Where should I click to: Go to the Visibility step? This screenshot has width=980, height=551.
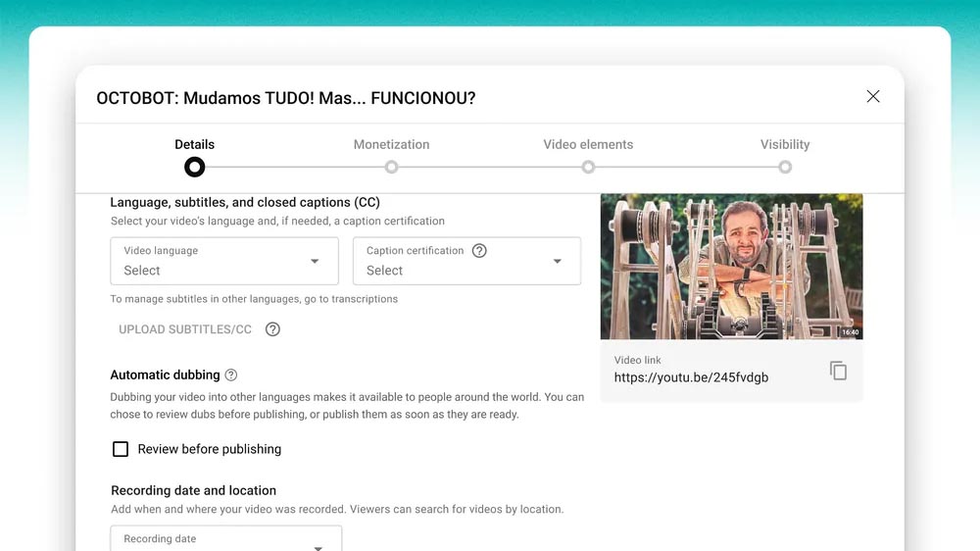pos(785,144)
